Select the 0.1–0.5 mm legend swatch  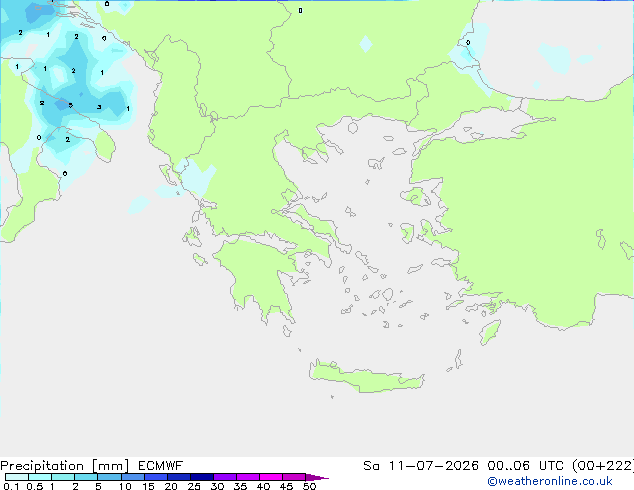click(17, 477)
